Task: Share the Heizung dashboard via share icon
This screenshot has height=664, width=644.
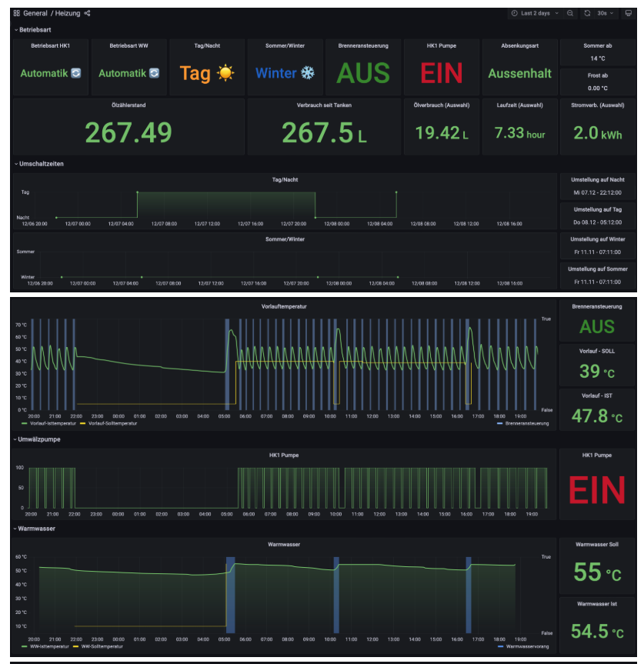Action: (87, 13)
